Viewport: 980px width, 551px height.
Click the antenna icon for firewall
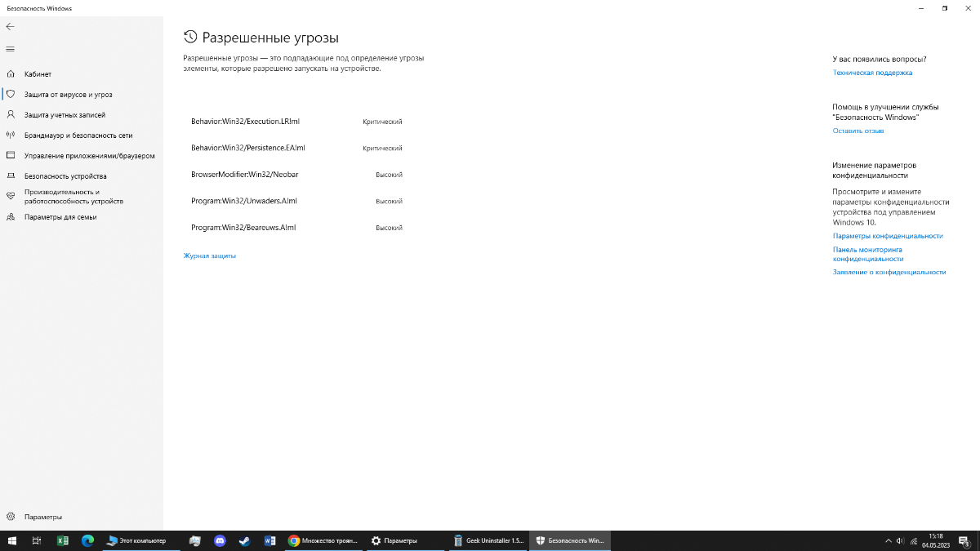coord(11,136)
